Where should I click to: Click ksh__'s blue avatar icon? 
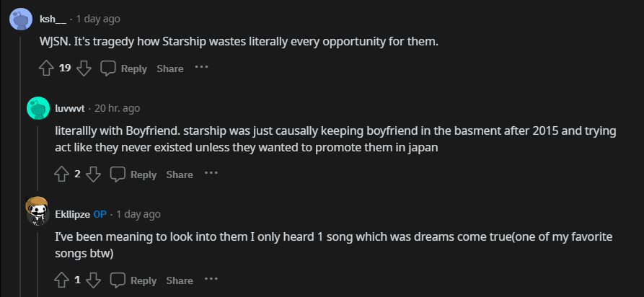(21, 19)
